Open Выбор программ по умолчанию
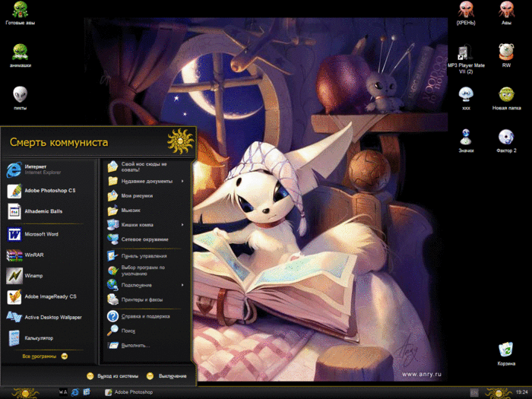This screenshot has width=532, height=399. pyautogui.click(x=147, y=271)
